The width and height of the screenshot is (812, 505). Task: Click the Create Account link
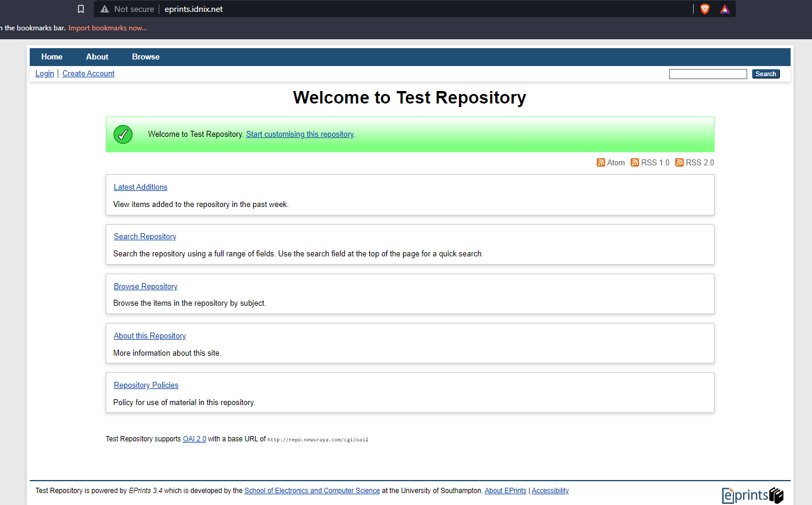click(x=89, y=74)
